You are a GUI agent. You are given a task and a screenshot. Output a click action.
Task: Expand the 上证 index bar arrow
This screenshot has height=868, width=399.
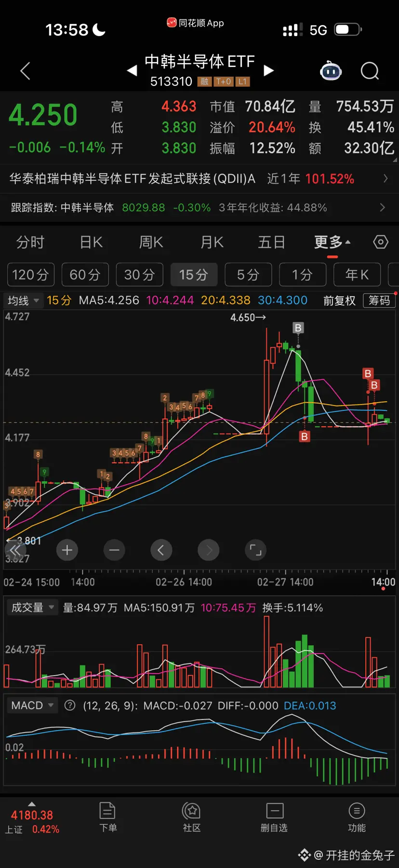pos(32,804)
